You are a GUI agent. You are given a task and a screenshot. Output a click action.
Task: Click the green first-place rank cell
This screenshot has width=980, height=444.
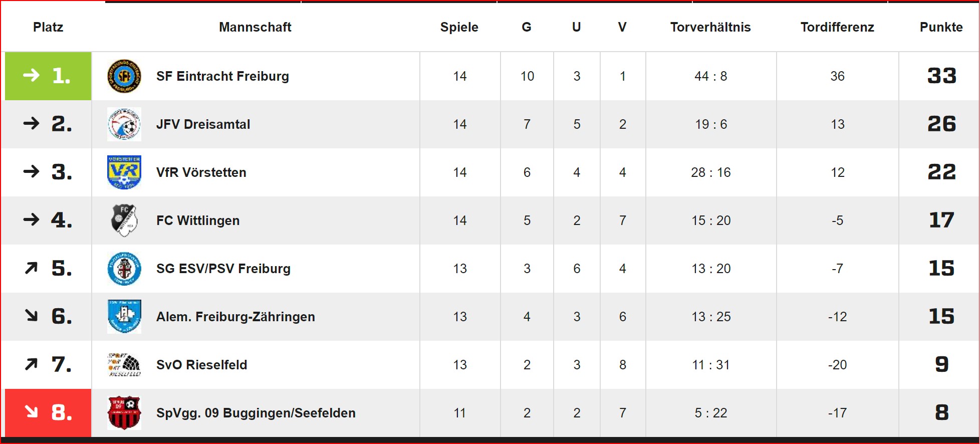[48, 76]
